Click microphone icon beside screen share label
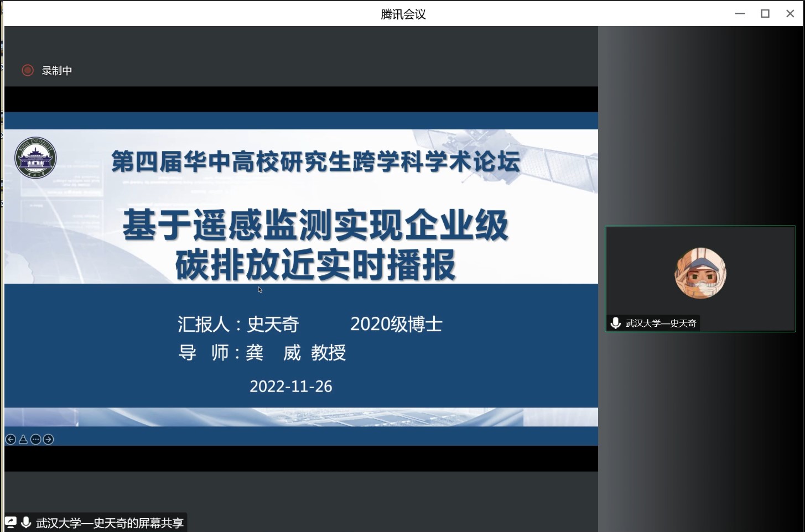This screenshot has width=805, height=532. pos(26,523)
